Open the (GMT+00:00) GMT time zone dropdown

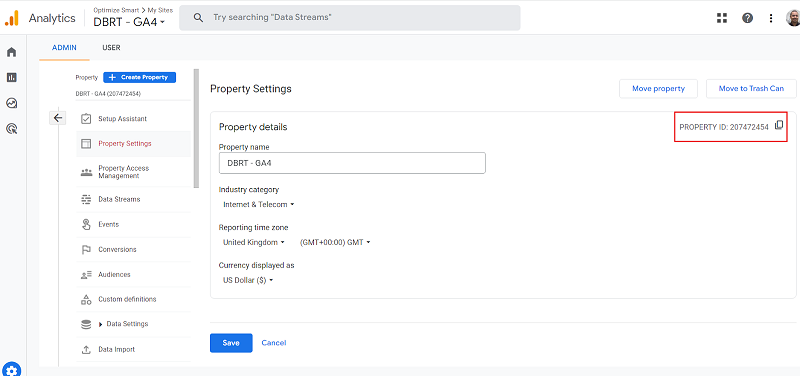click(x=335, y=242)
